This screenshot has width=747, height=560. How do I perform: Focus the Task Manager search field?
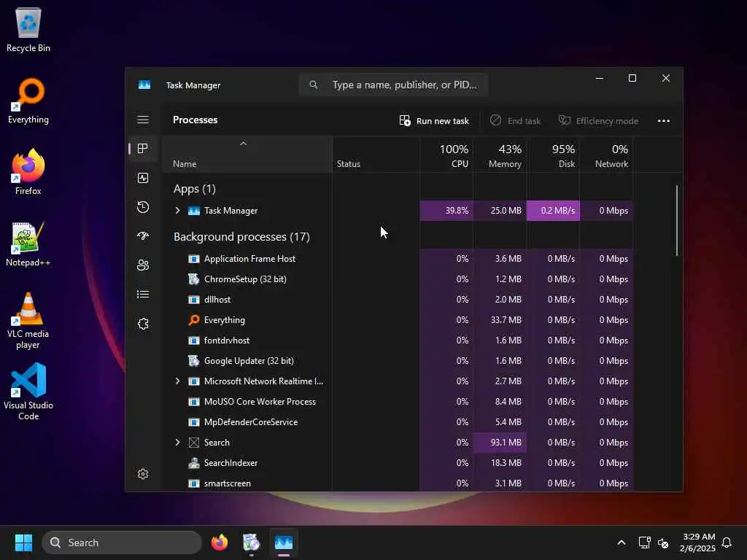393,85
